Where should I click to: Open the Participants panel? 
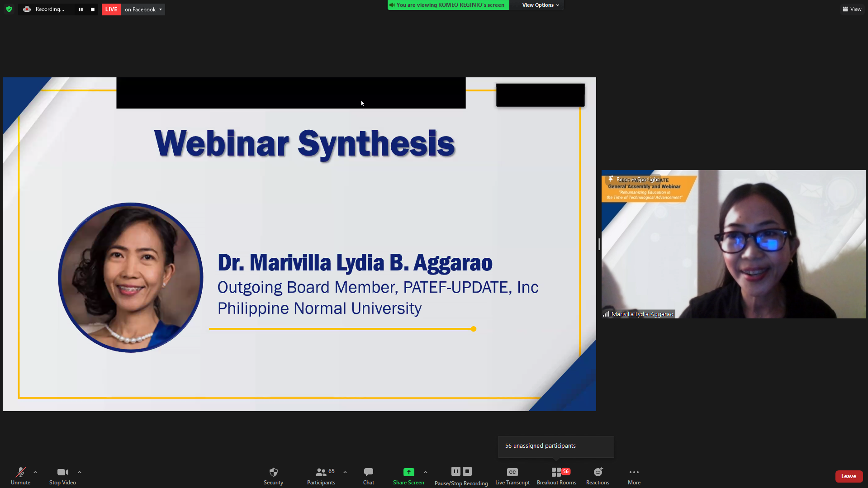(x=321, y=475)
